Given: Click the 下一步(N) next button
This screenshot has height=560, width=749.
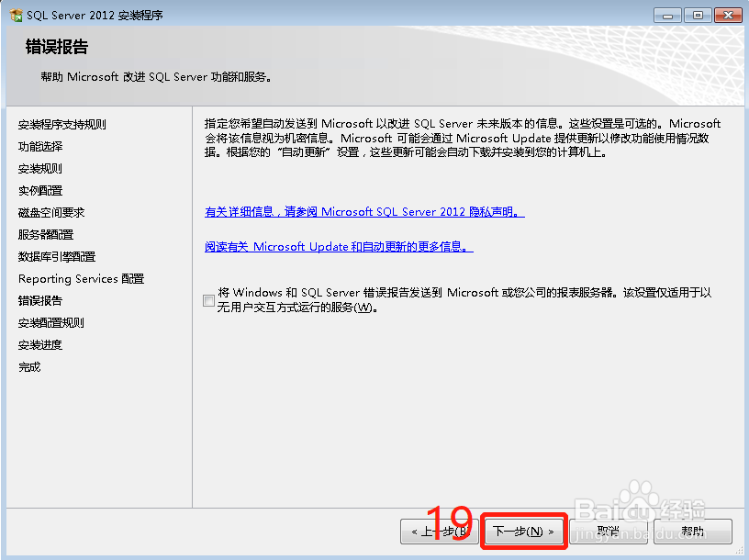Looking at the screenshot, I should [523, 532].
